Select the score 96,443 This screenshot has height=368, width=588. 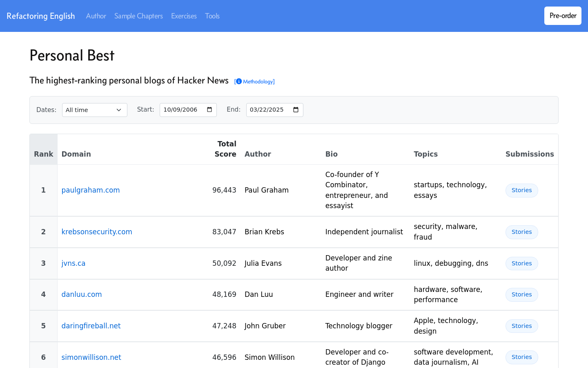pos(224,190)
